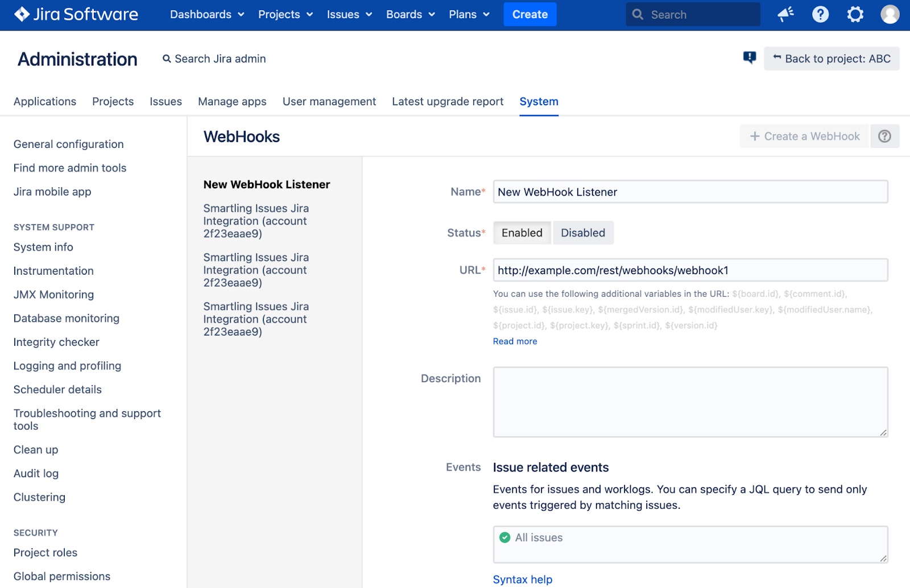The image size is (910, 588).
Task: Open Clean up page
Action: pyautogui.click(x=36, y=450)
